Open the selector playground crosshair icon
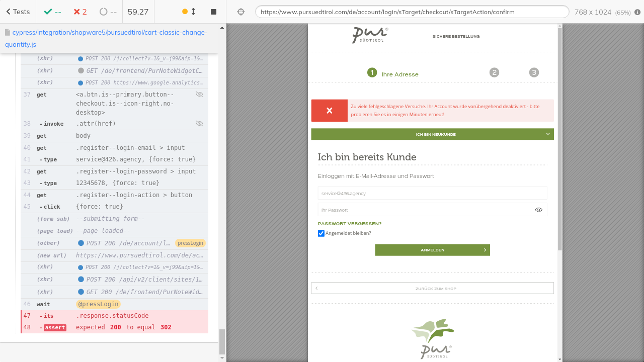Image resolution: width=644 pixels, height=362 pixels. point(240,12)
